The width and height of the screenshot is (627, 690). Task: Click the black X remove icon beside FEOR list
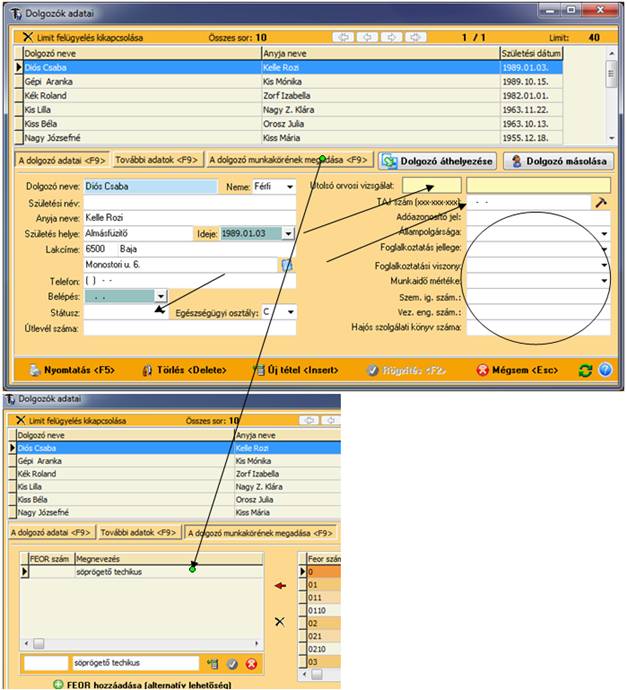coord(279,622)
